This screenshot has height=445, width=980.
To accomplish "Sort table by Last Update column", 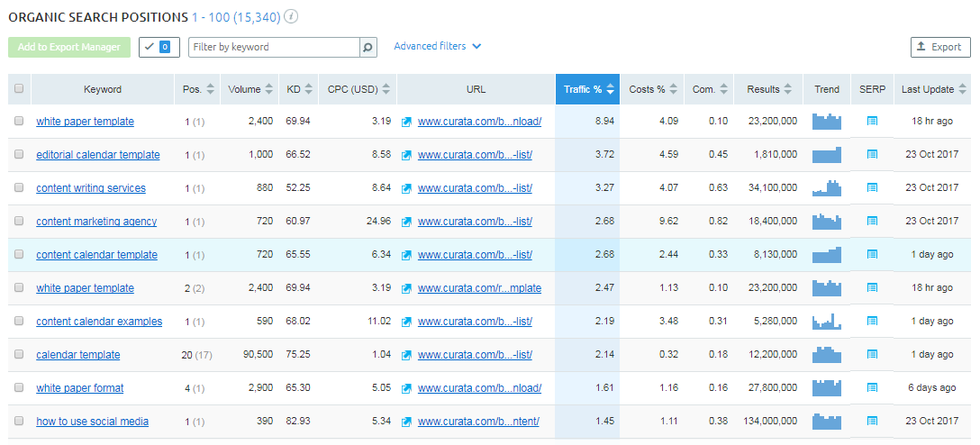I will pos(932,89).
